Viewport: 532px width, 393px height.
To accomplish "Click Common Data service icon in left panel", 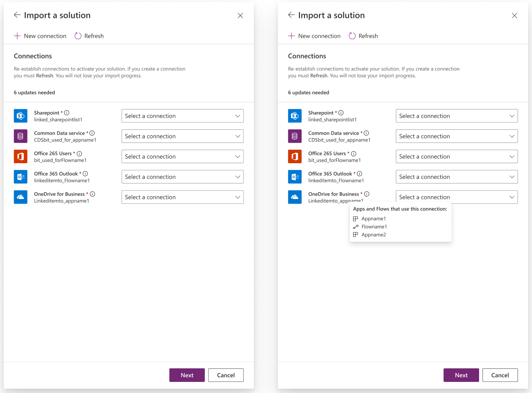I will [21, 136].
